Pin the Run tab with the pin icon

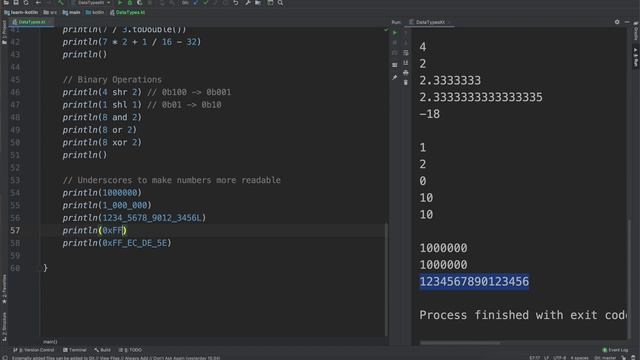coord(395,78)
